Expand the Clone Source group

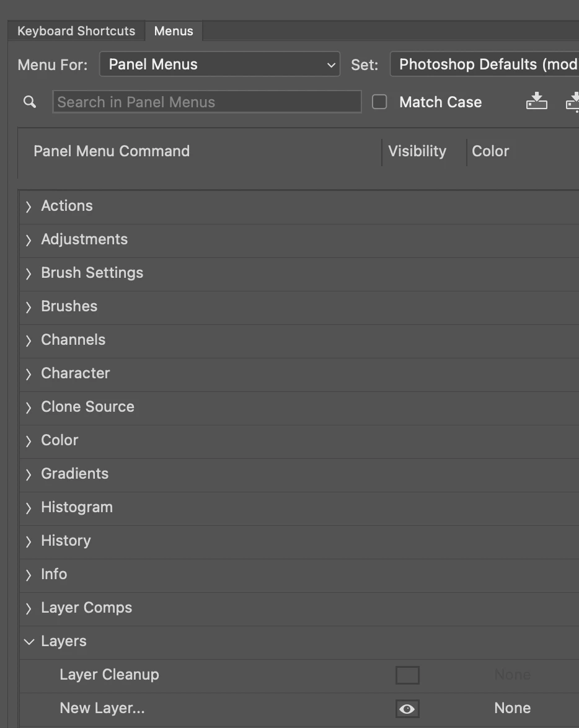(29, 407)
